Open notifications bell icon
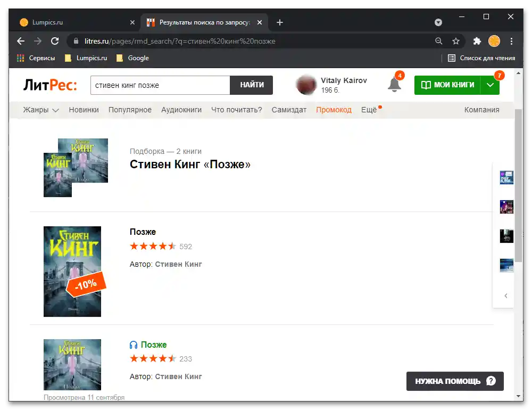This screenshot has height=410, width=532. click(x=394, y=84)
